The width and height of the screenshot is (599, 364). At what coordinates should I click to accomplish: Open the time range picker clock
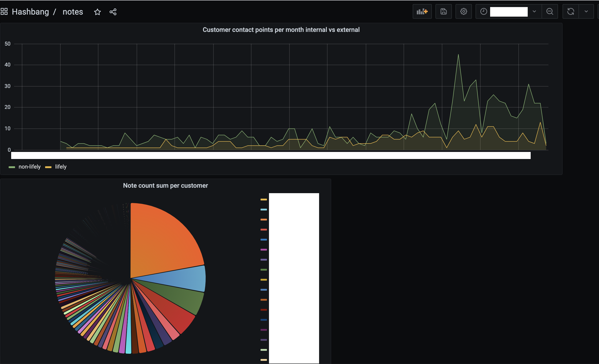tap(484, 11)
